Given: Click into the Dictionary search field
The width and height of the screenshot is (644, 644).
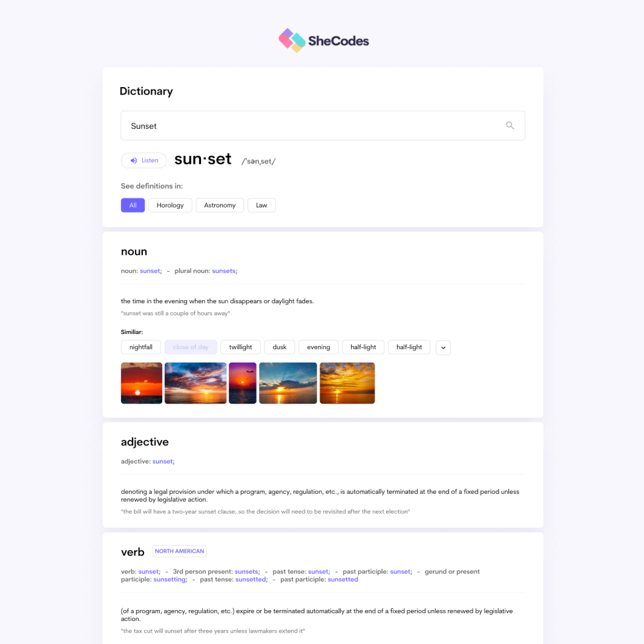Looking at the screenshot, I should point(322,126).
